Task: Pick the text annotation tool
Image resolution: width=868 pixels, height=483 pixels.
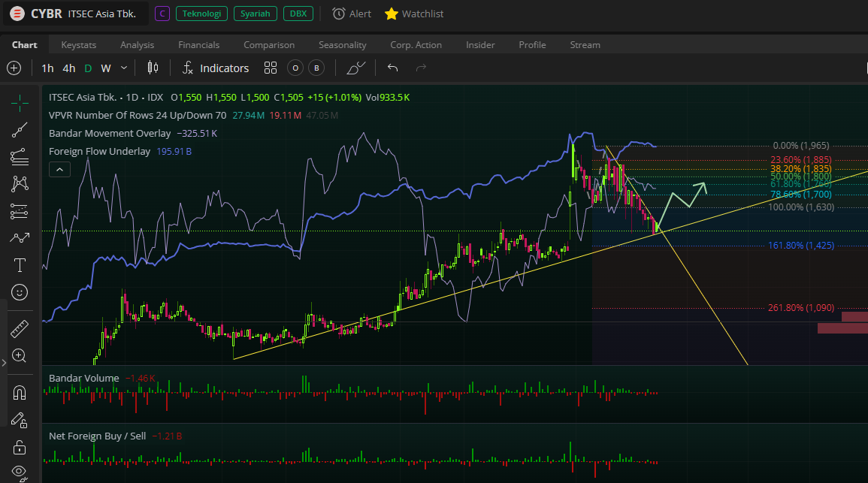Action: point(20,265)
